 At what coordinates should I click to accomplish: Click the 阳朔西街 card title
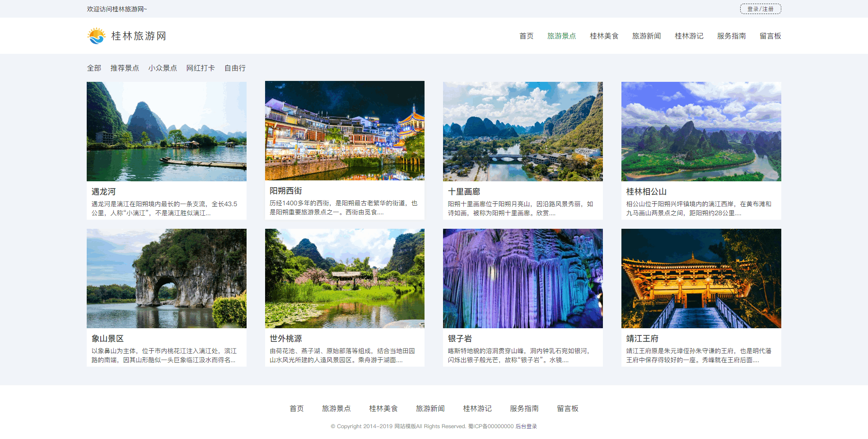[286, 191]
